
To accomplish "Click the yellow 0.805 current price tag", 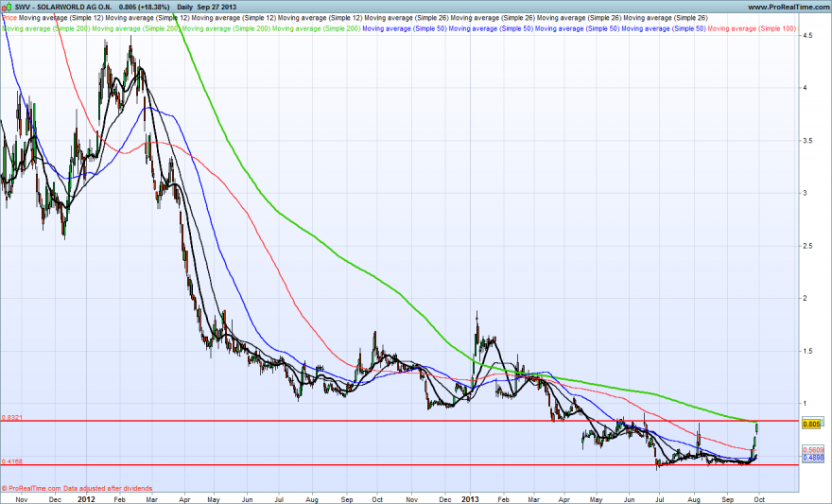I will (x=812, y=424).
